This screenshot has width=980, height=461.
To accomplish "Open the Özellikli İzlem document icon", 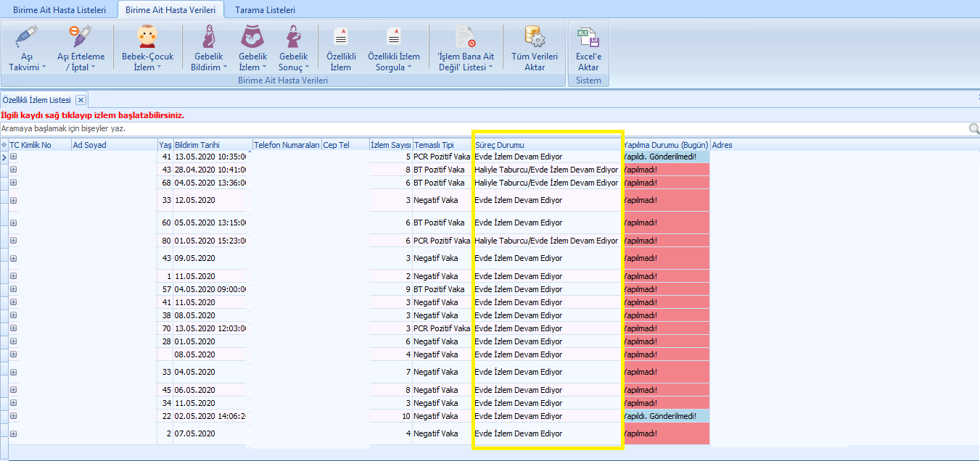I will [x=340, y=36].
